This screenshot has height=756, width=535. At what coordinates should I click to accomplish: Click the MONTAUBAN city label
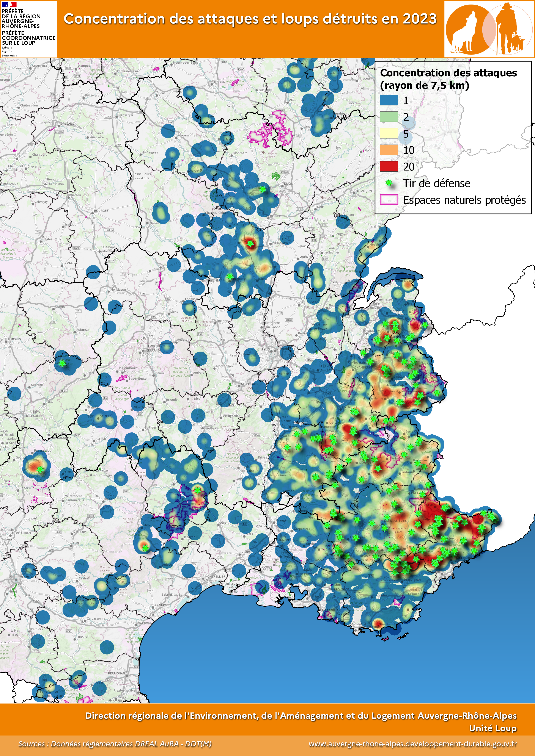[x=21, y=533]
